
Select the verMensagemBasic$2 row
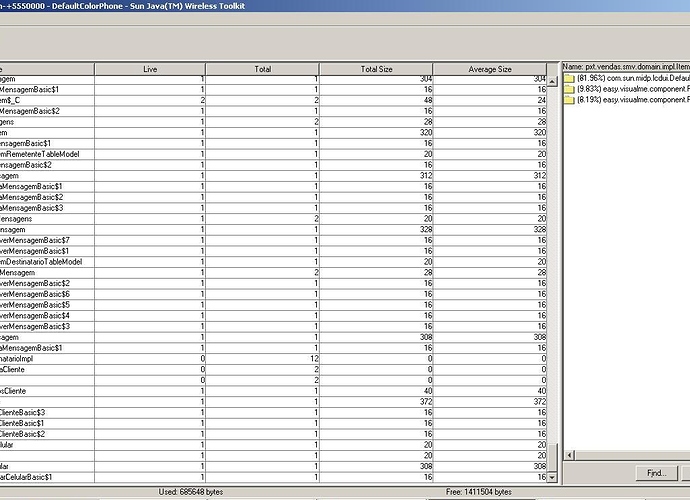click(273, 283)
